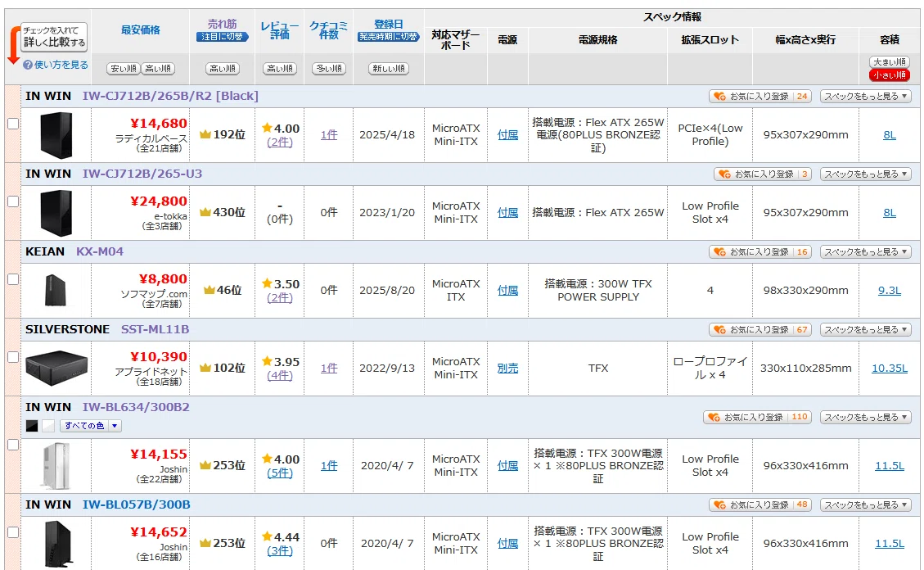924x570 pixels.
Task: Open 10.35L volume link
Action: point(890,368)
